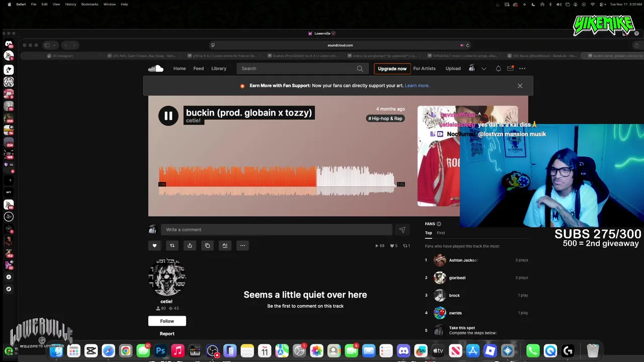Image resolution: width=644 pixels, height=362 pixels.
Task: Like the track with the heart icon
Action: (x=154, y=245)
